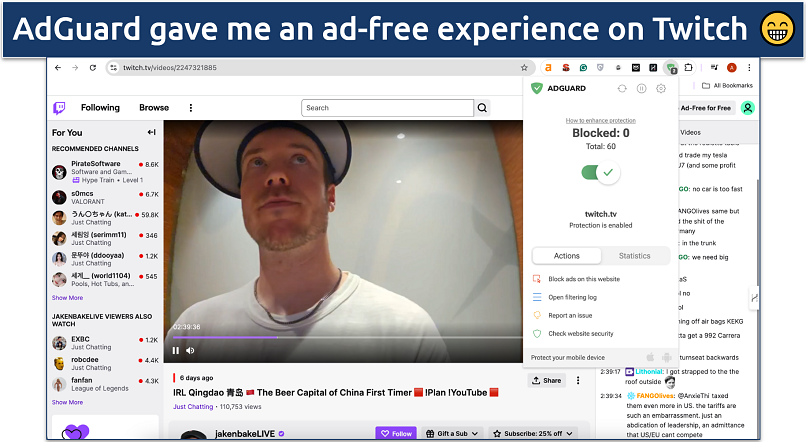Click the Apple icon for mobile protection
Image resolution: width=806 pixels, height=442 pixels.
click(x=650, y=357)
